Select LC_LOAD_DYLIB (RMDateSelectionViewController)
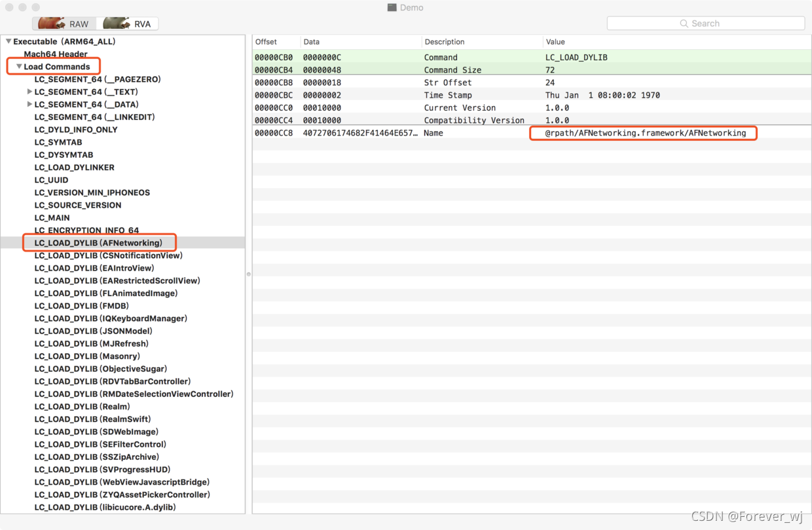This screenshot has width=812, height=530. click(134, 394)
